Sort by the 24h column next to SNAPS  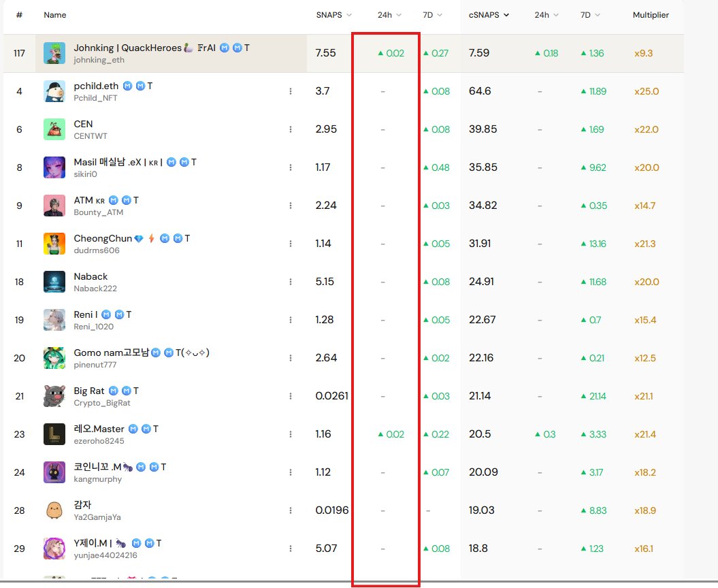point(389,15)
